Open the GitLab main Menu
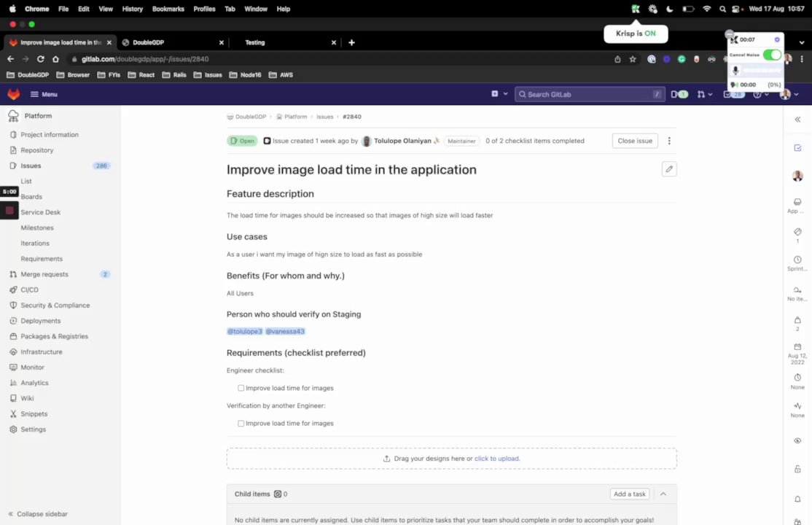The width and height of the screenshot is (812, 525). (44, 94)
